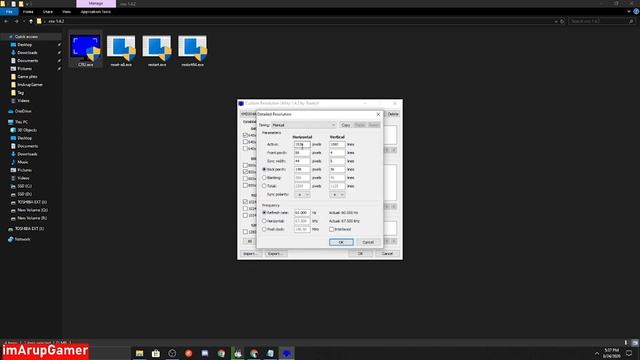Click horizontal Front porch field

coord(302,153)
